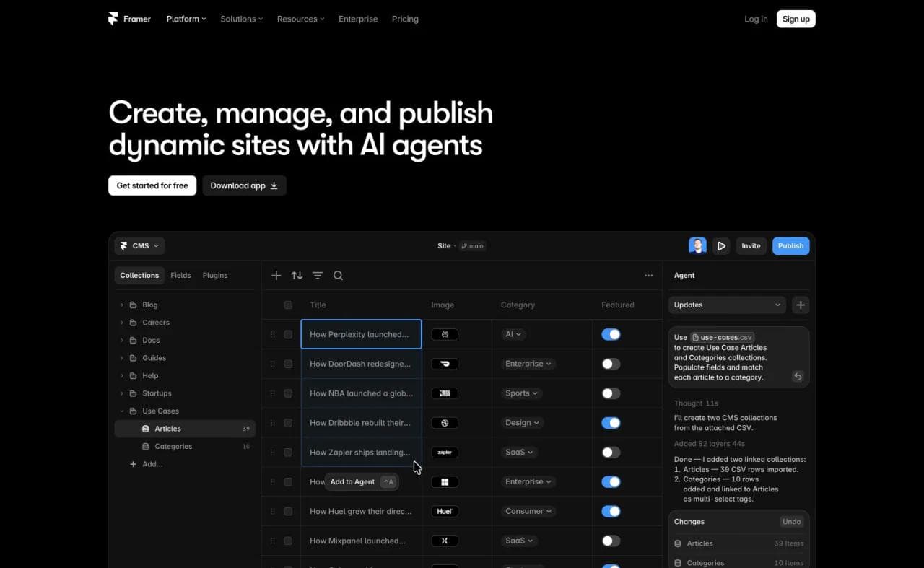The width and height of the screenshot is (924, 568).
Task: Click the use-cases.csv file chip
Action: point(723,337)
